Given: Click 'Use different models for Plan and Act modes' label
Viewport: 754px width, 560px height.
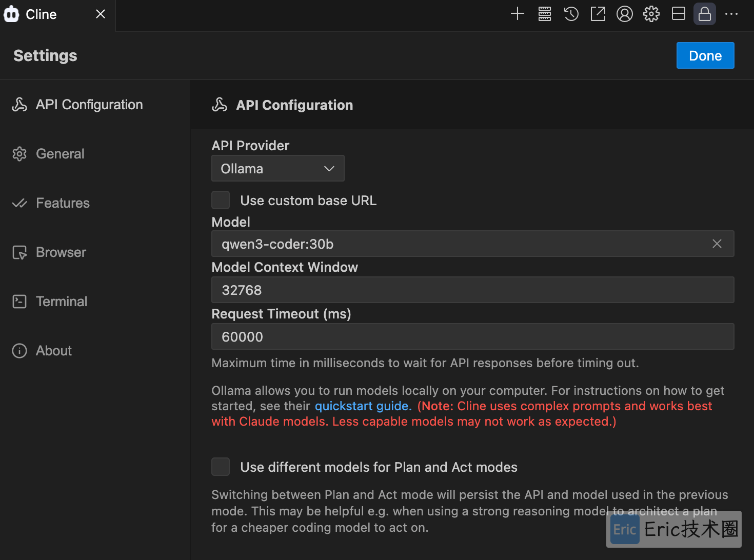Looking at the screenshot, I should 379,467.
